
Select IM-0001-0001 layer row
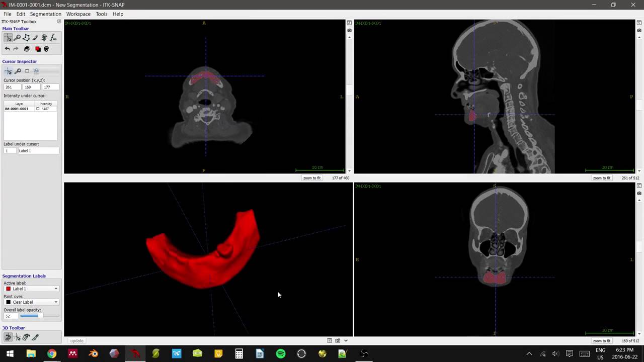(30, 109)
